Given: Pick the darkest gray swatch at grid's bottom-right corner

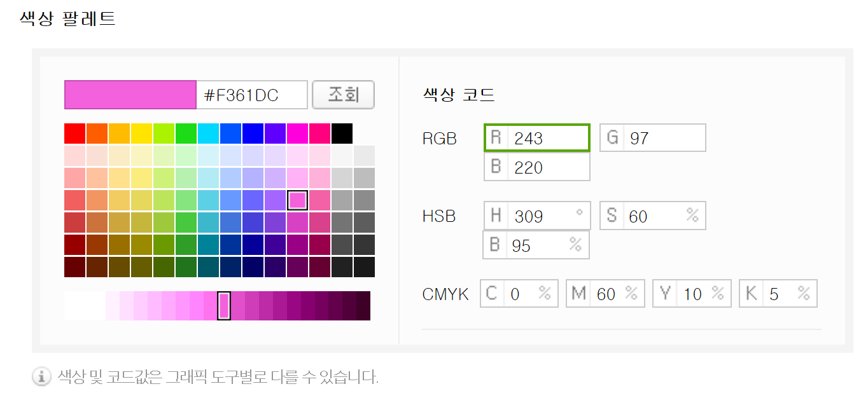Looking at the screenshot, I should (x=365, y=267).
